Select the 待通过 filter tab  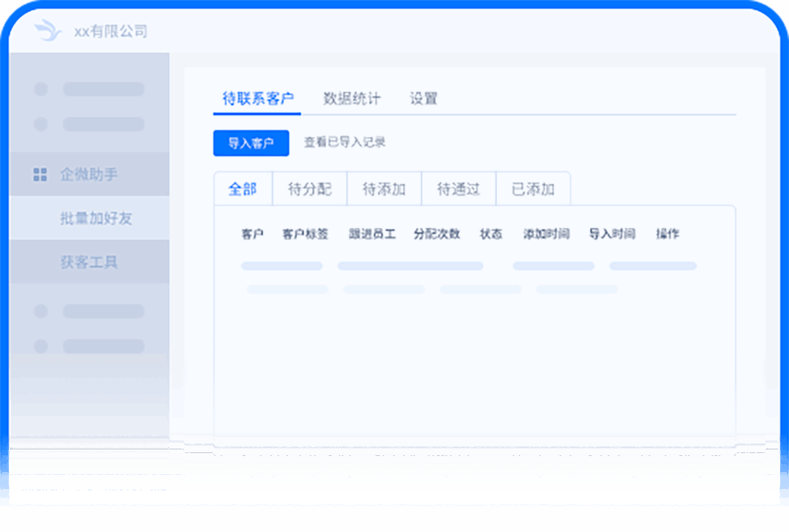[459, 189]
